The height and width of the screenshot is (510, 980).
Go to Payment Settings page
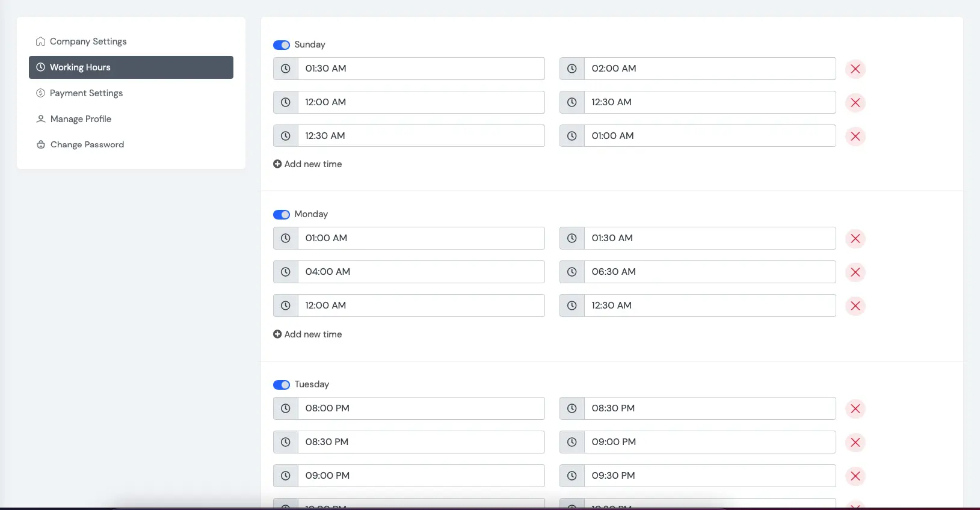point(86,93)
